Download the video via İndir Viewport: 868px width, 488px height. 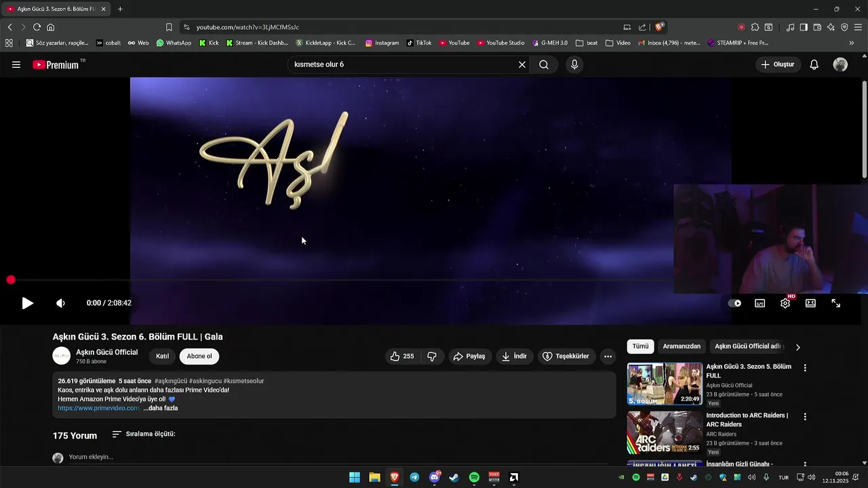[514, 356]
